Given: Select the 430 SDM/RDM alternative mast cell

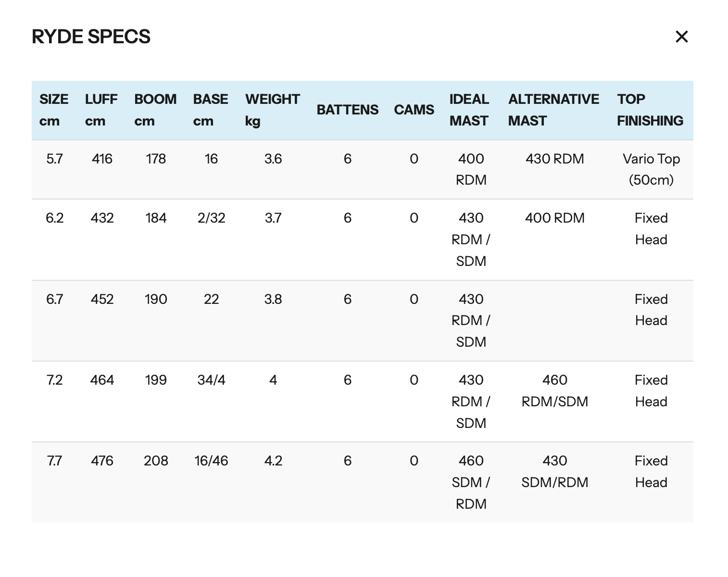Looking at the screenshot, I should (x=554, y=471).
